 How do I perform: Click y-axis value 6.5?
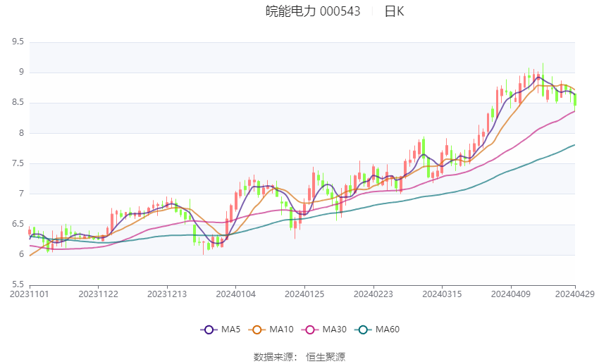click(x=18, y=224)
